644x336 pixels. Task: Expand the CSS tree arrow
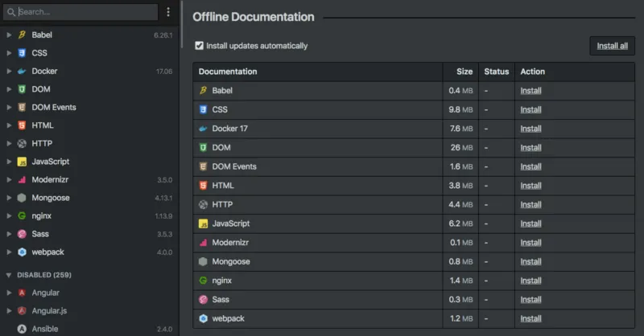tap(9, 53)
